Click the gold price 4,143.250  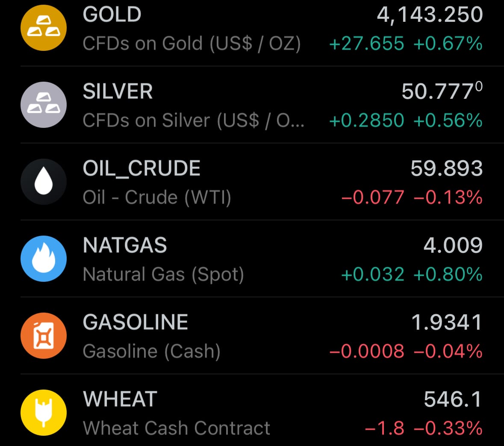(430, 15)
